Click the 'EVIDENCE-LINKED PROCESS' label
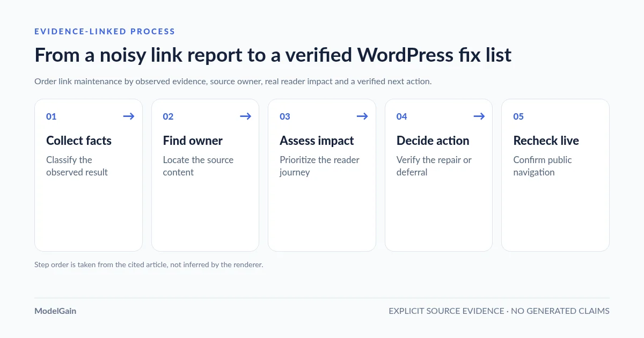This screenshot has height=338, width=644. point(105,31)
